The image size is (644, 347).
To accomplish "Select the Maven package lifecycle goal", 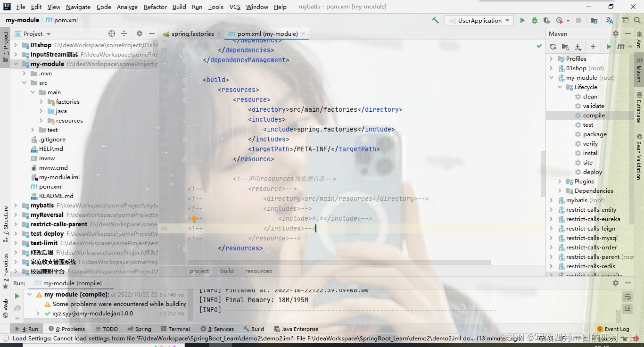I will (594, 134).
